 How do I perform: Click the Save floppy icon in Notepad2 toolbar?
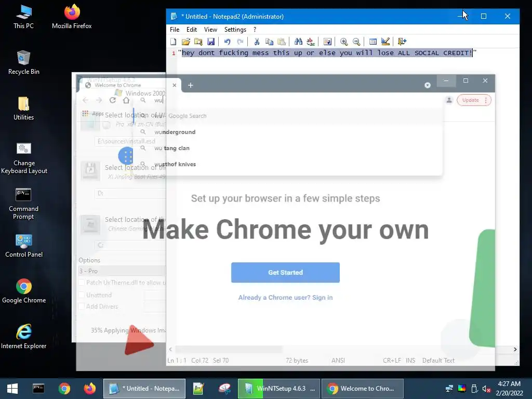211,42
